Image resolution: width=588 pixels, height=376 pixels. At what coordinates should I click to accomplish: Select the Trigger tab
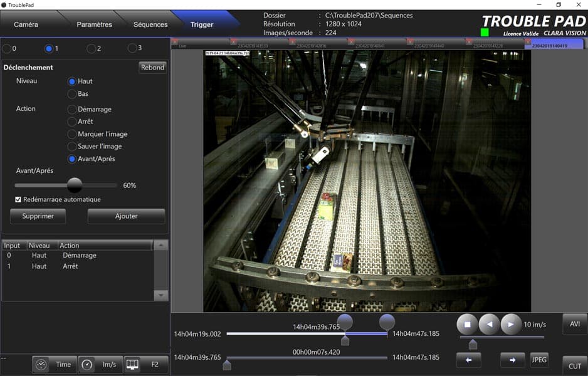tap(202, 24)
